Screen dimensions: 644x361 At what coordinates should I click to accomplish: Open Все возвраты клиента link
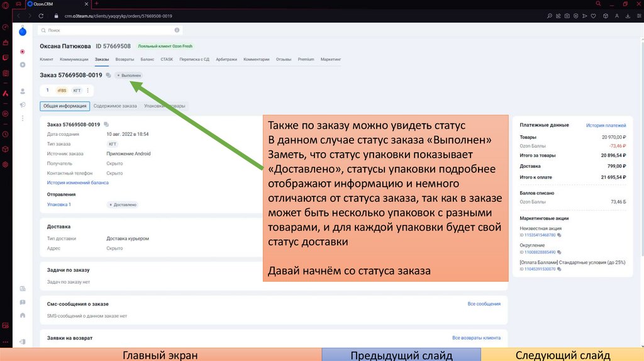(477, 338)
